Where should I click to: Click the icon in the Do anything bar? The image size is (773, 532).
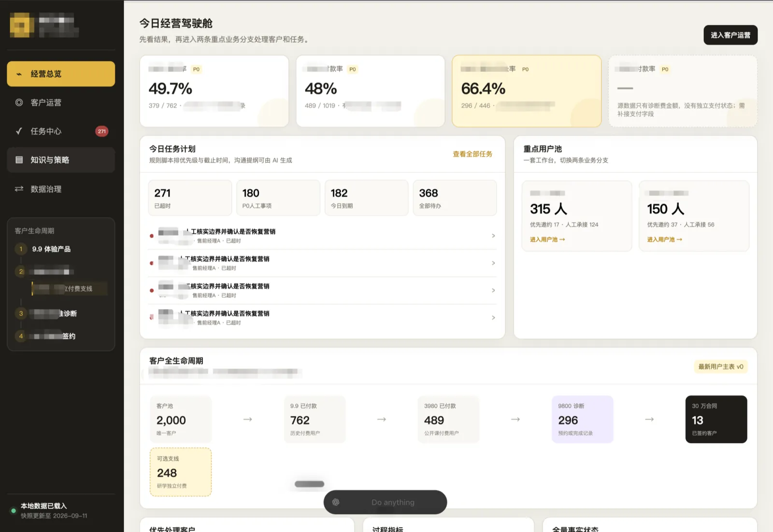point(336,502)
